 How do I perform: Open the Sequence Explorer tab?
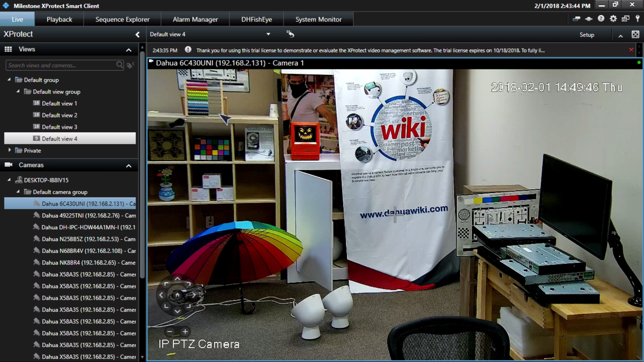click(x=122, y=19)
